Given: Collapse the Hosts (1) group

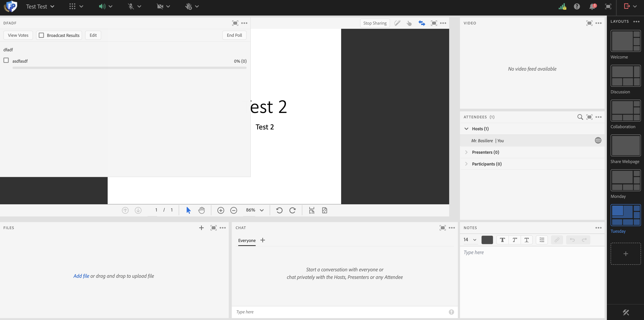Looking at the screenshot, I should (x=466, y=129).
